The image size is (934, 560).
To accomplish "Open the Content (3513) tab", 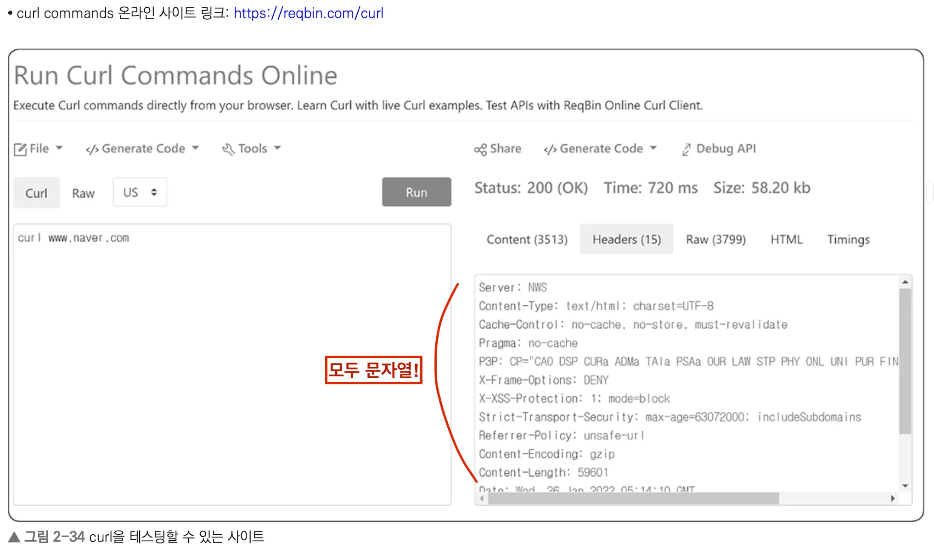I will pyautogui.click(x=527, y=239).
